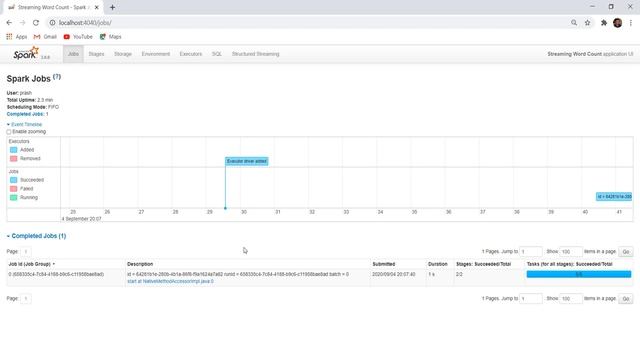
Task: Click the Spark Jobs help (?) link
Action: [57, 77]
